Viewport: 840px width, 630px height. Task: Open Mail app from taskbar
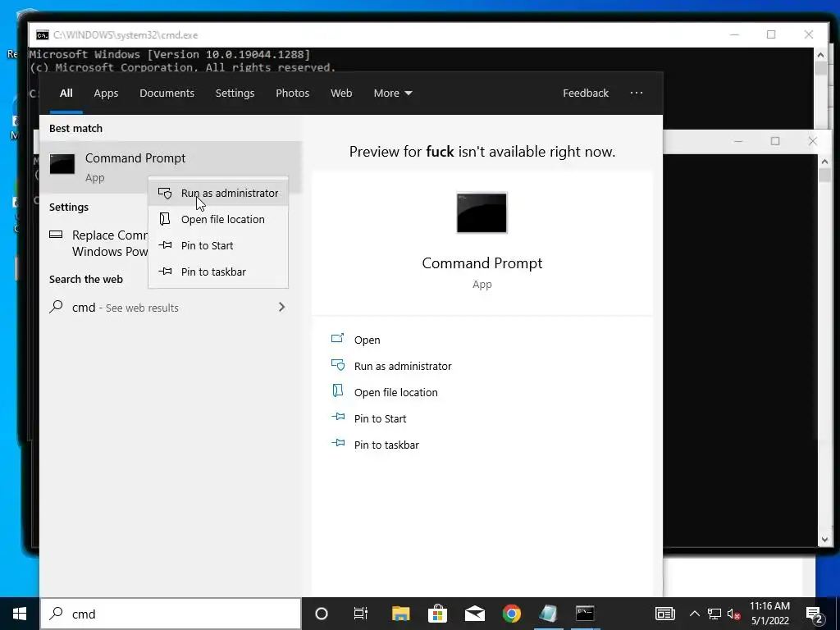475,614
